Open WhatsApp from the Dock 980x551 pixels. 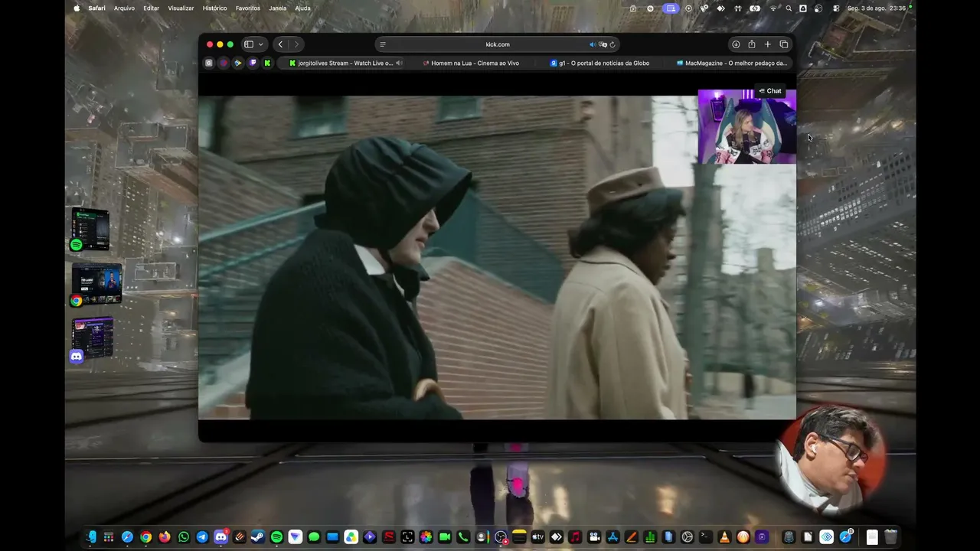184,537
